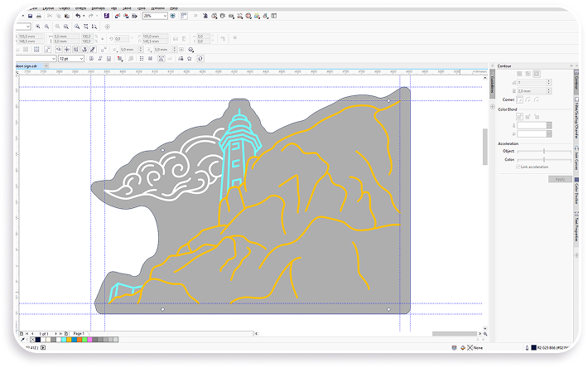Click the Apply button in Contour docker
The width and height of the screenshot is (588, 368).
pyautogui.click(x=560, y=179)
